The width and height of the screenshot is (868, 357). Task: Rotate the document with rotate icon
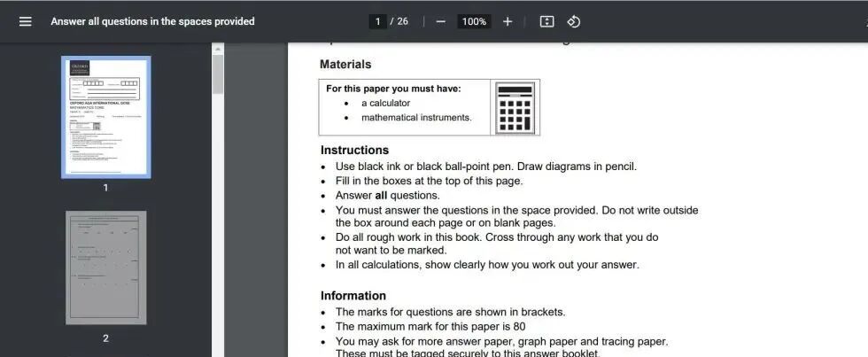click(x=574, y=21)
